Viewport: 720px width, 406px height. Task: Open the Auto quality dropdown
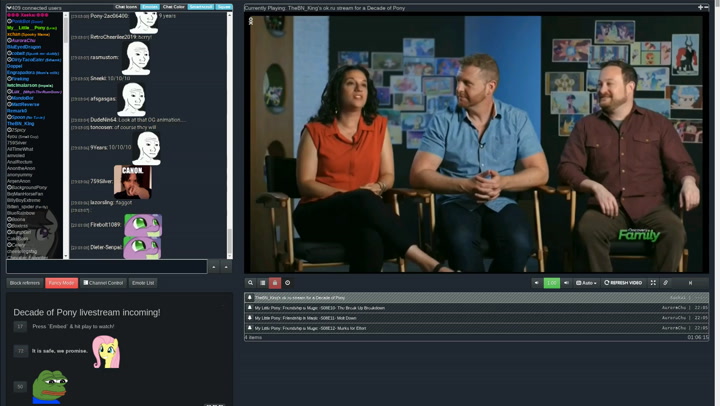point(586,283)
